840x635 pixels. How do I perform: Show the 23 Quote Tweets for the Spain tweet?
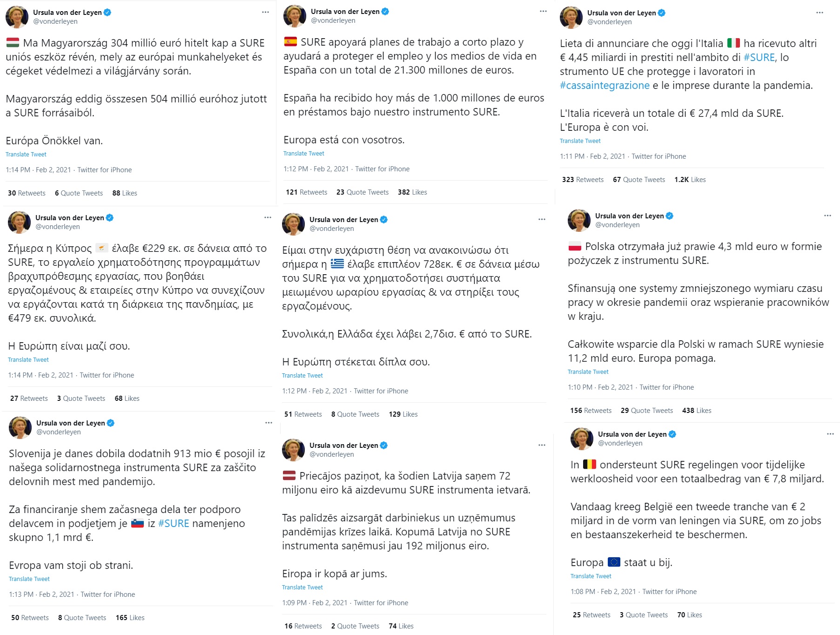tap(362, 192)
